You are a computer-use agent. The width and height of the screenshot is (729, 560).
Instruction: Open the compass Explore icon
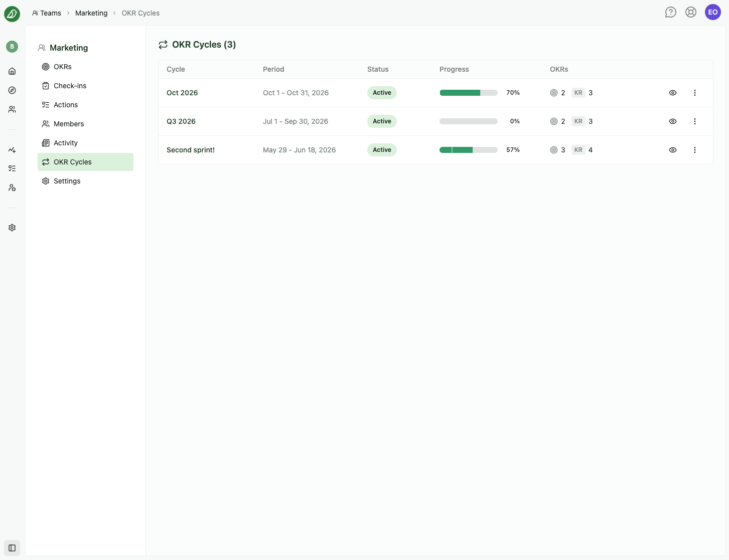12,90
